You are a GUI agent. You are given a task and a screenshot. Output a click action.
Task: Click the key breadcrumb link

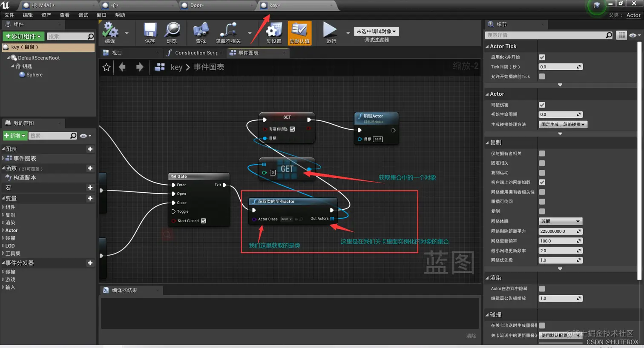(x=176, y=67)
